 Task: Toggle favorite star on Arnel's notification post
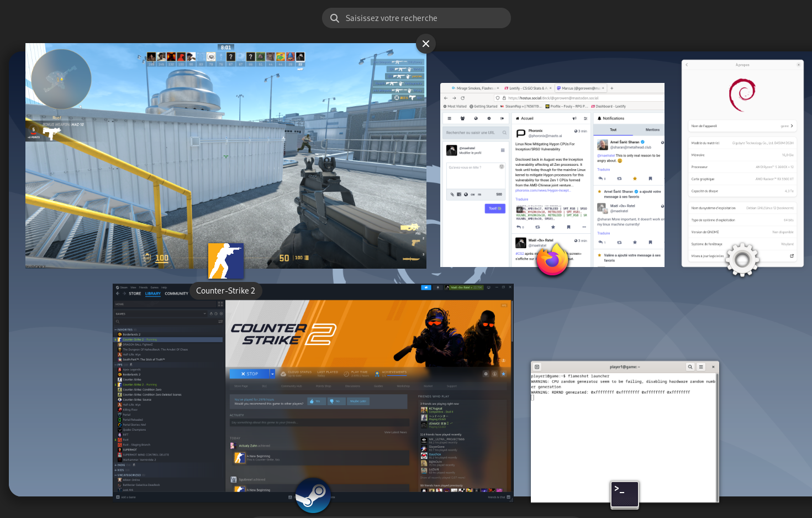pyautogui.click(x=635, y=179)
